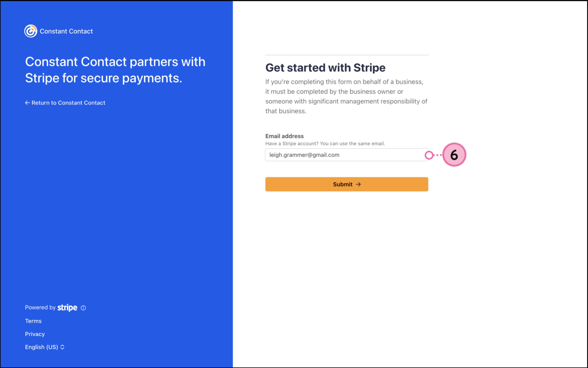Viewport: 588px width, 368px height.
Task: Open the Privacy link
Action: coord(35,334)
